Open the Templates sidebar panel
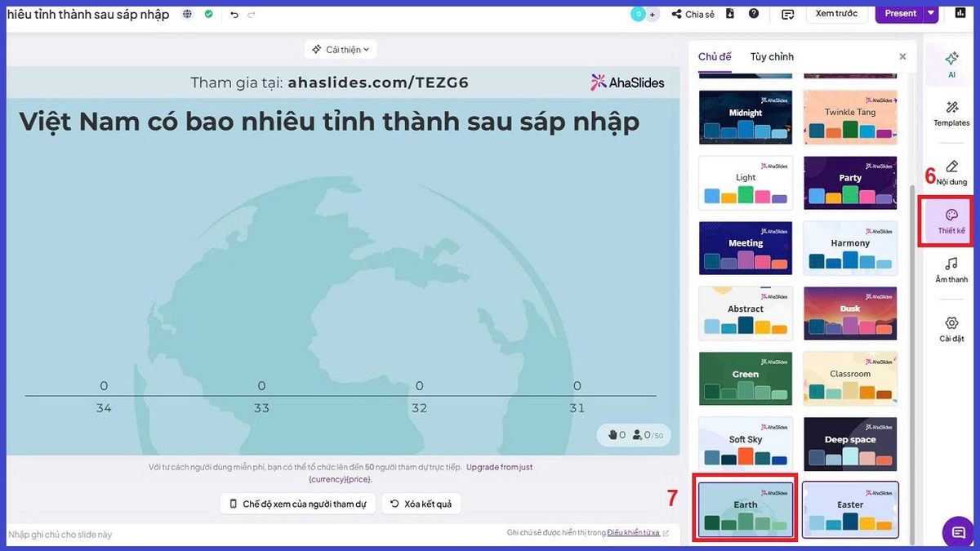This screenshot has height=551, width=980. [951, 114]
